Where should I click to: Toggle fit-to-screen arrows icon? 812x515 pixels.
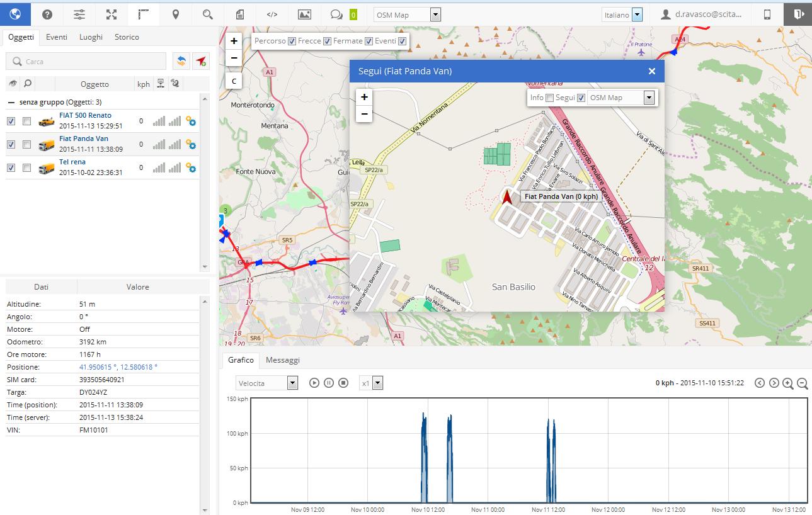[x=112, y=14]
